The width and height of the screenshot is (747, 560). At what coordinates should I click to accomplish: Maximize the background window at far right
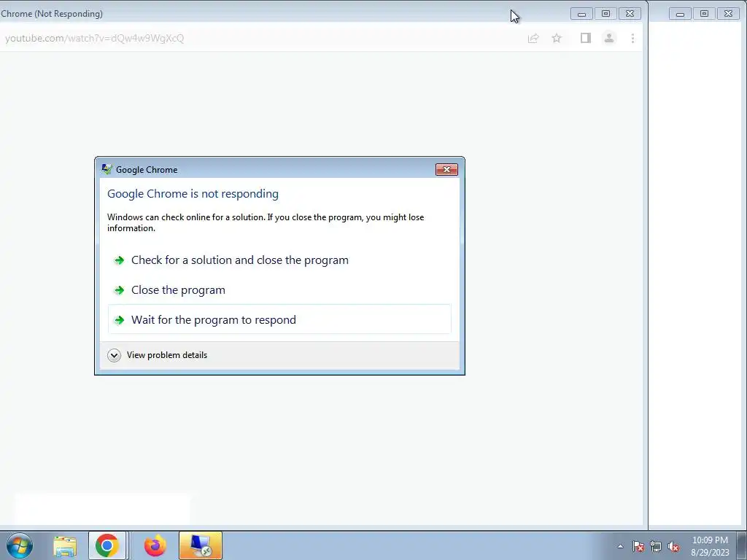pos(704,14)
